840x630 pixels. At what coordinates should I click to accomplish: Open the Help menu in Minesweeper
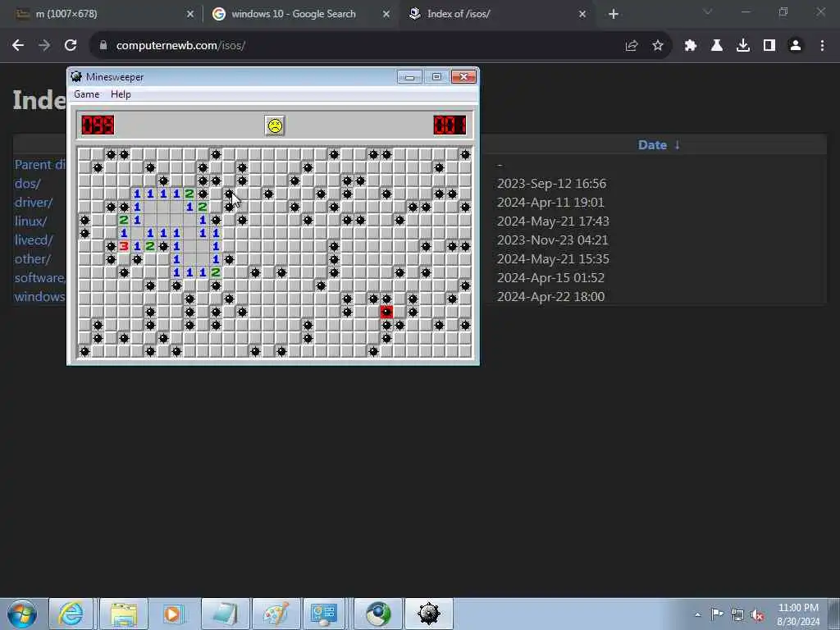tap(121, 94)
